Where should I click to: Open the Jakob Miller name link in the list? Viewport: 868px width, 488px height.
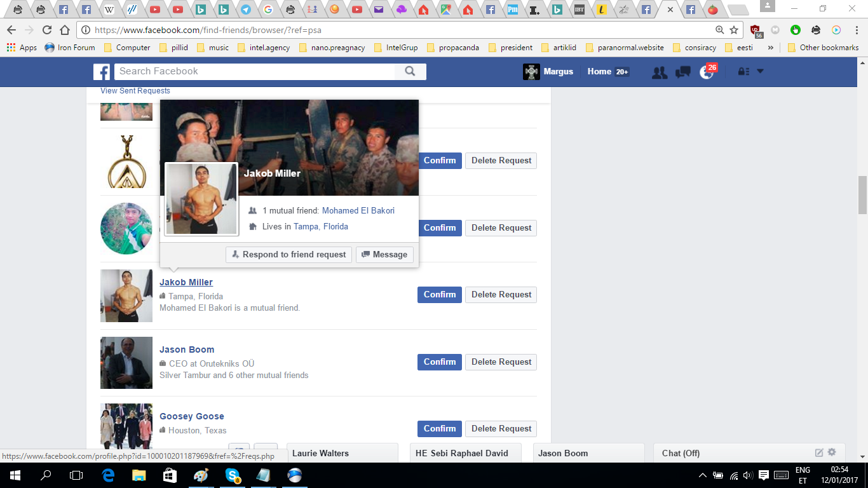coord(186,282)
